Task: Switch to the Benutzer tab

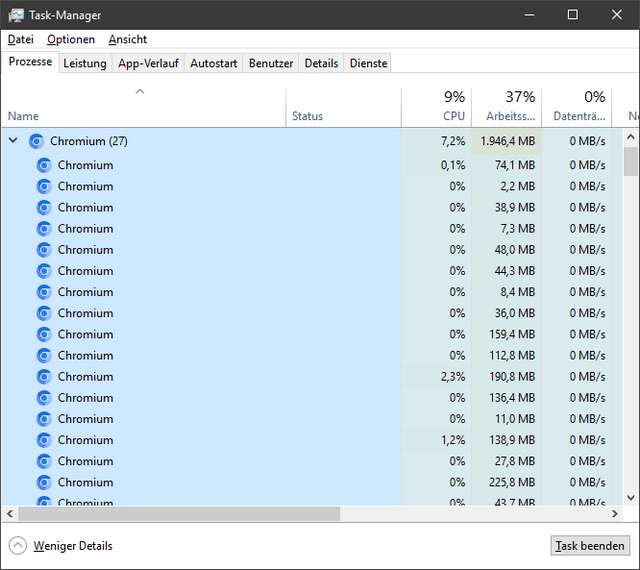Action: [x=271, y=63]
